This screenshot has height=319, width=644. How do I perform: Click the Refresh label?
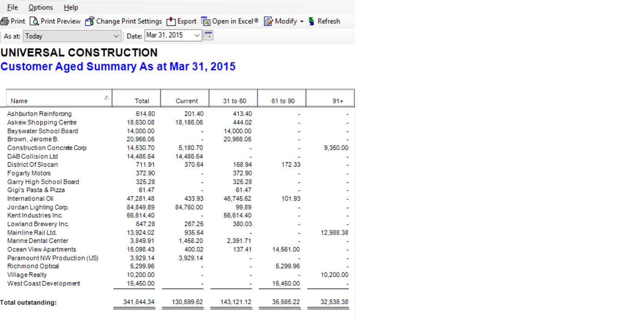329,21
